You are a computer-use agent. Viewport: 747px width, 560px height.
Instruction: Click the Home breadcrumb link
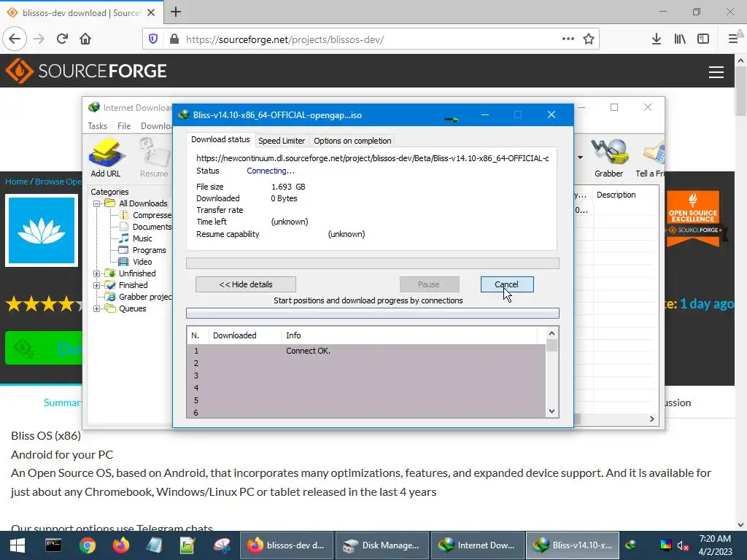17,182
